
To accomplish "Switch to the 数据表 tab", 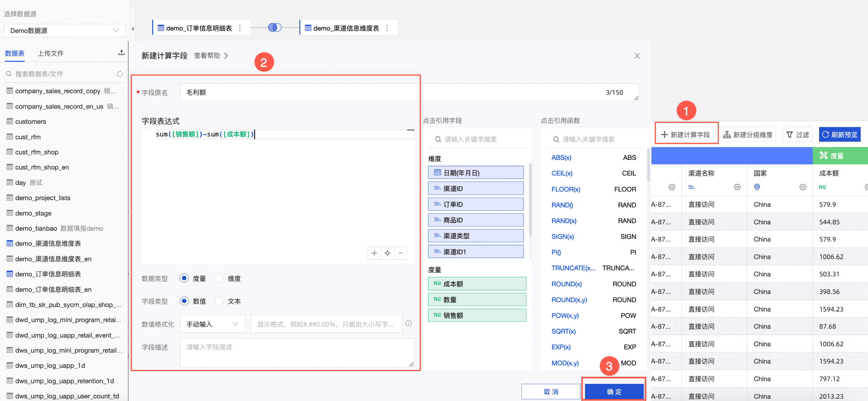I will coord(15,53).
